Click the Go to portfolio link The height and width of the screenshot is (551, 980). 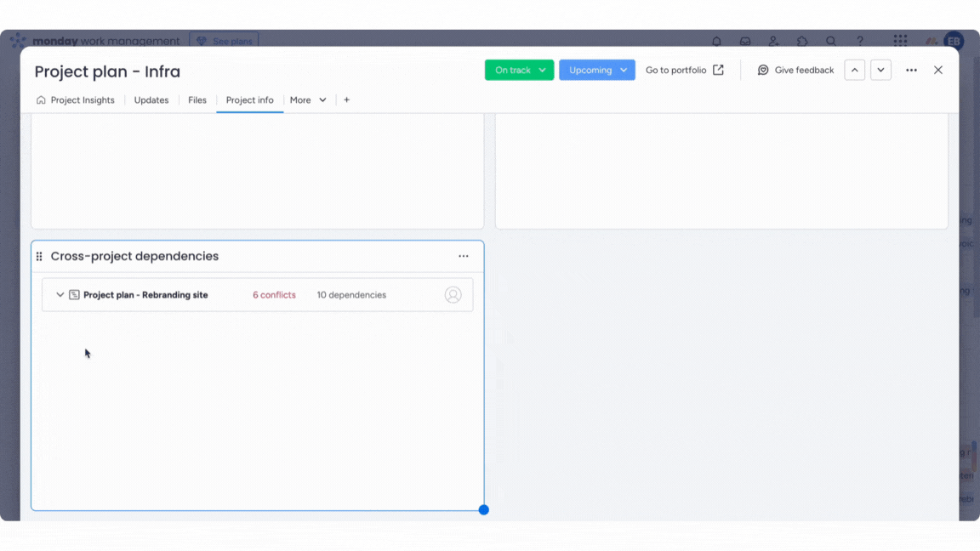click(x=684, y=70)
